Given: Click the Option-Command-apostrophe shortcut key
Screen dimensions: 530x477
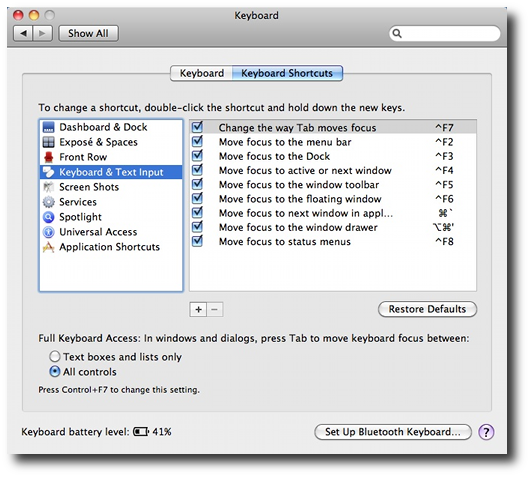Looking at the screenshot, I should [443, 227].
